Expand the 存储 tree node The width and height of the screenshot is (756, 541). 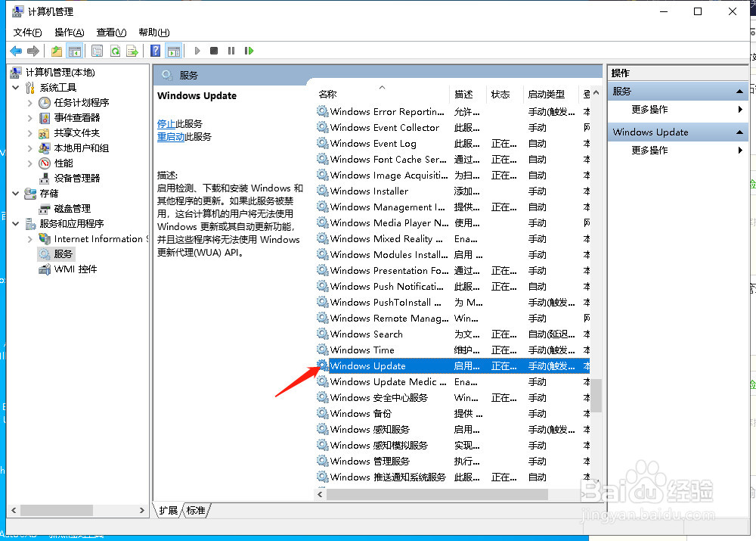point(15,193)
